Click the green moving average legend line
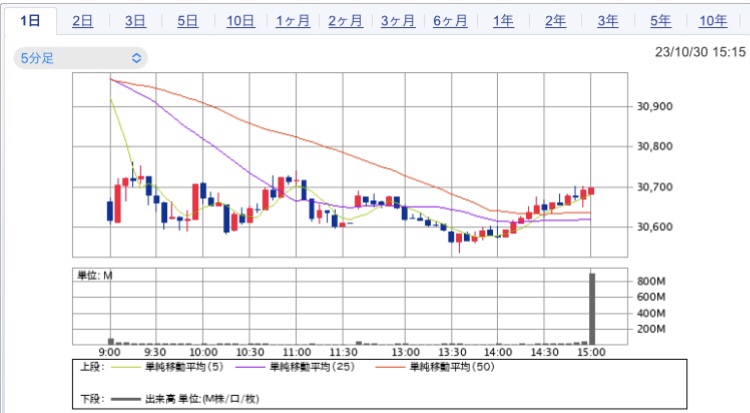750x413 pixels. point(125,368)
